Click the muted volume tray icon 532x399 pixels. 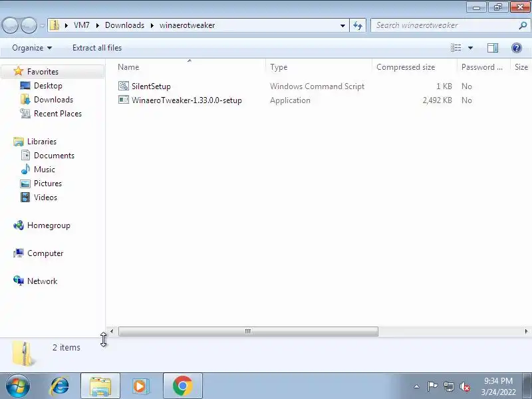point(464,386)
